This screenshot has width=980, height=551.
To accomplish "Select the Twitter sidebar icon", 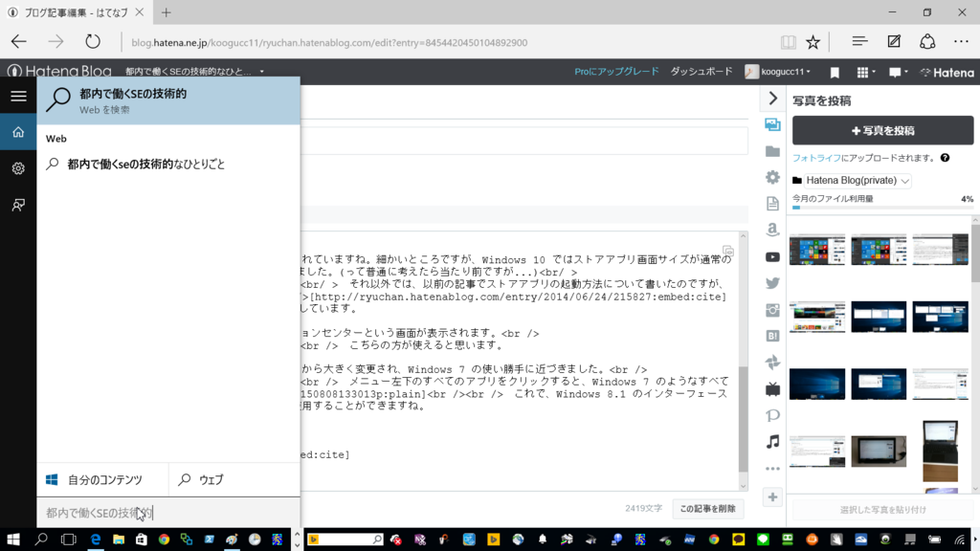I will coord(772,284).
